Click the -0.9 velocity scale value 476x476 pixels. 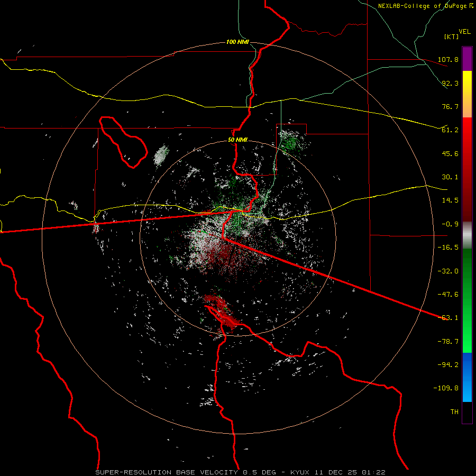click(450, 224)
